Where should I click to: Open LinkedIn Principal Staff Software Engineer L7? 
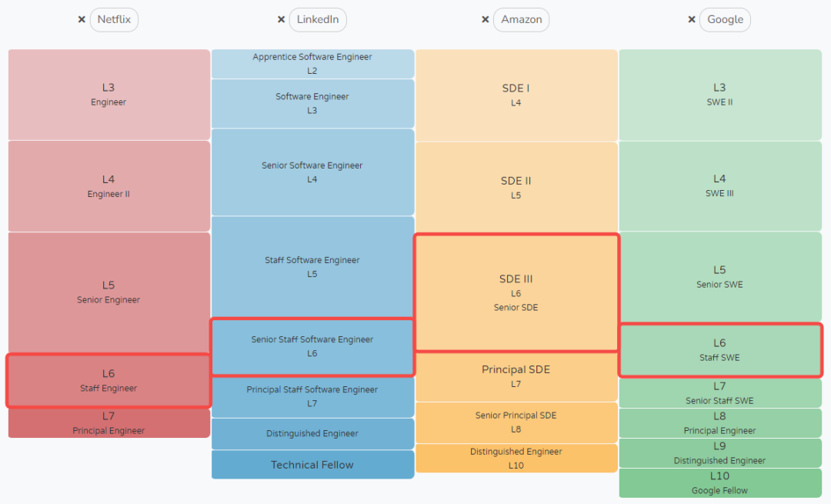tap(312, 397)
